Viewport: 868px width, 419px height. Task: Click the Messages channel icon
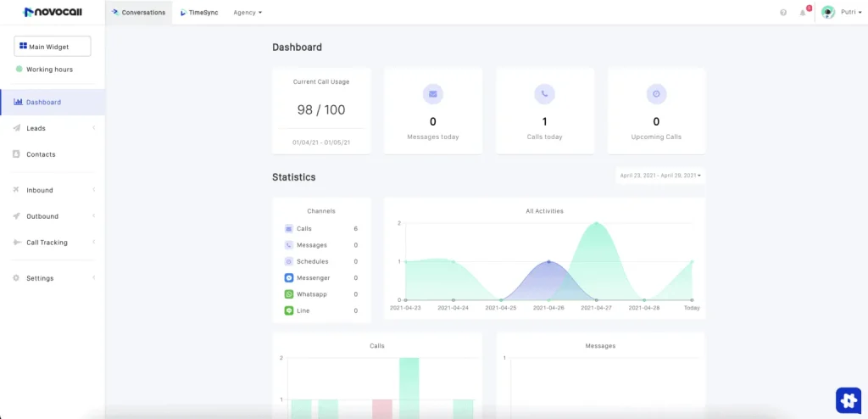pos(289,245)
